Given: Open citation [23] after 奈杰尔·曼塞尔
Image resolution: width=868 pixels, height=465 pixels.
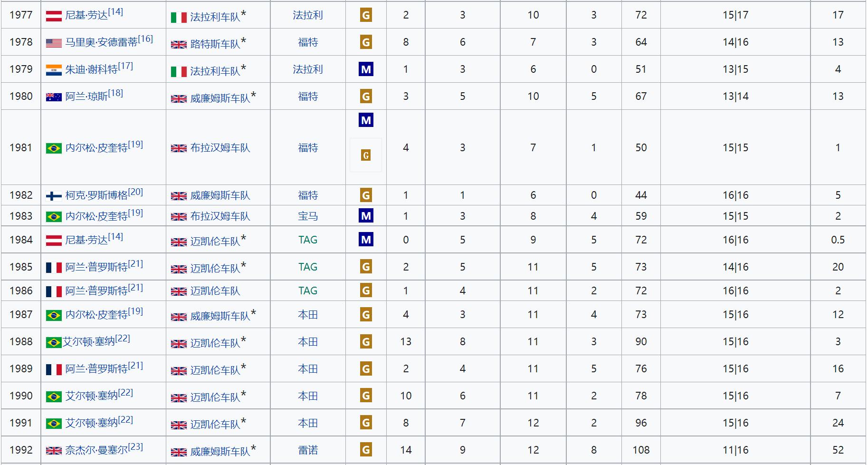Looking at the screenshot, I should coord(136,447).
